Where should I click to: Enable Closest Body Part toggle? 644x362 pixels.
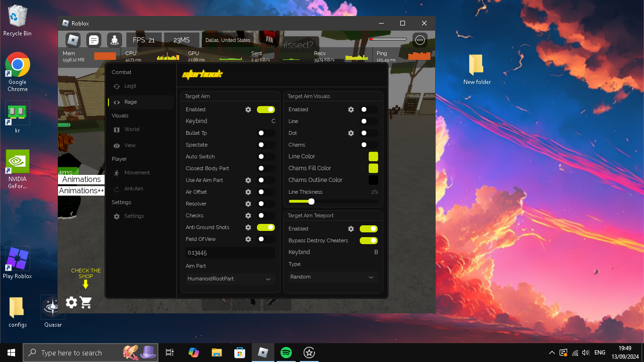click(266, 168)
